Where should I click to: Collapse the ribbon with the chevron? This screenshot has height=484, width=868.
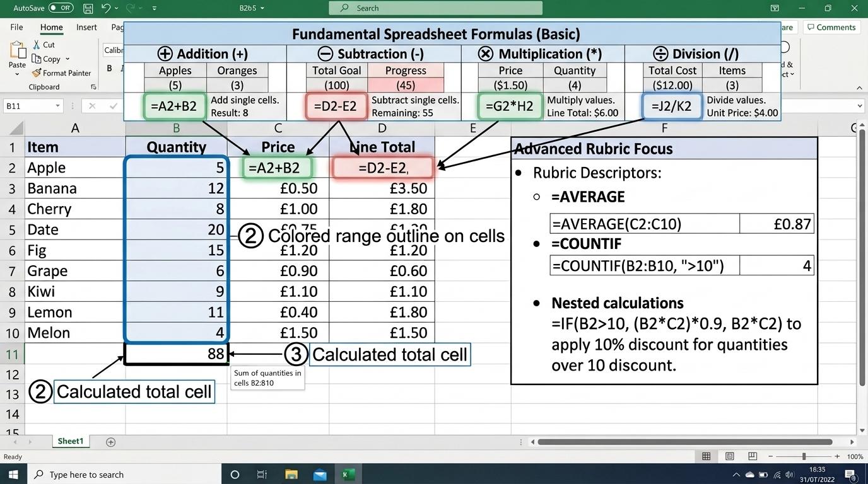(859, 87)
